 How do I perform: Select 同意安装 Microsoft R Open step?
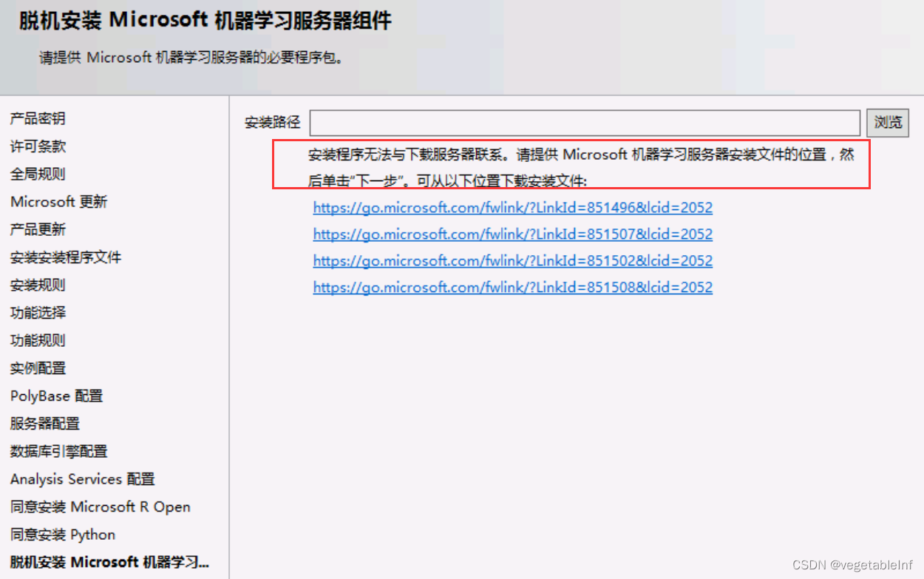101,507
